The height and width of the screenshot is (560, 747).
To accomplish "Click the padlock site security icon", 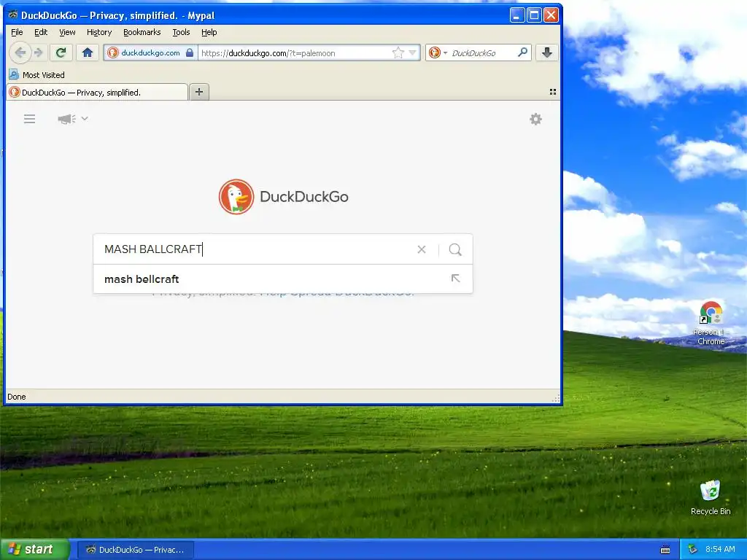I will (x=190, y=52).
